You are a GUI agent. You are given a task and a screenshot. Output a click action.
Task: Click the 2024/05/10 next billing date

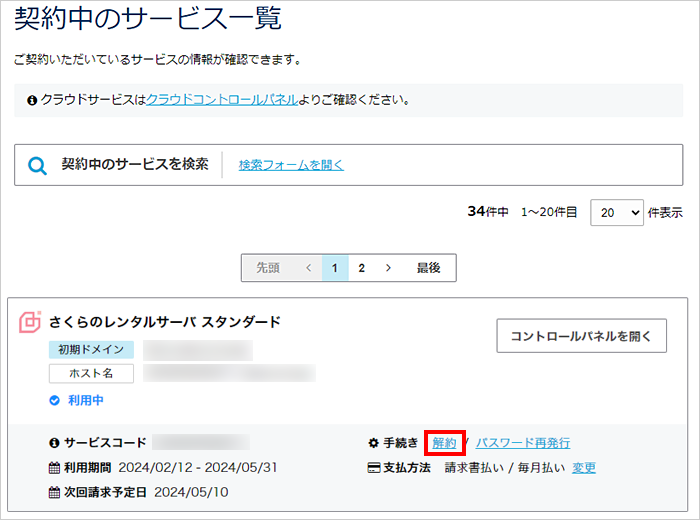pyautogui.click(x=191, y=492)
